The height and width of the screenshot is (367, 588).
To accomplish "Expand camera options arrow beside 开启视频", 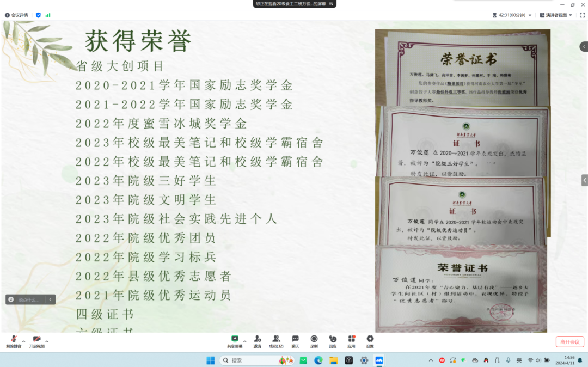I will [x=47, y=341].
